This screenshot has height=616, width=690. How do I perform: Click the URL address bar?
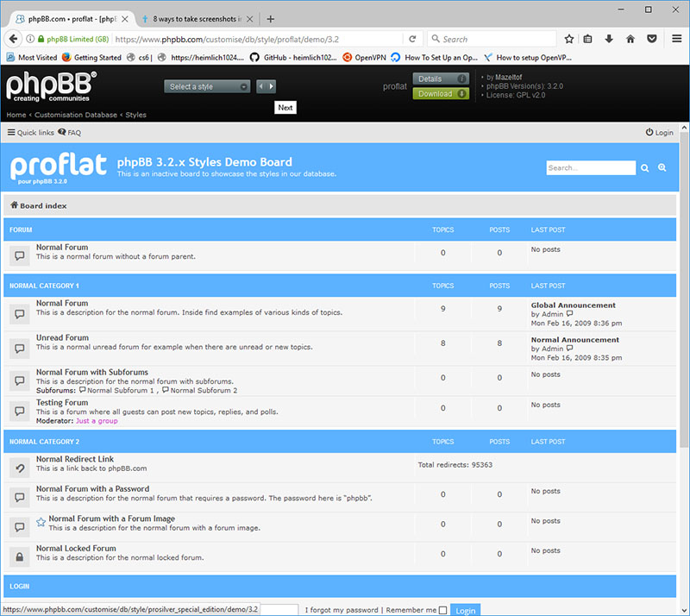(x=257, y=39)
